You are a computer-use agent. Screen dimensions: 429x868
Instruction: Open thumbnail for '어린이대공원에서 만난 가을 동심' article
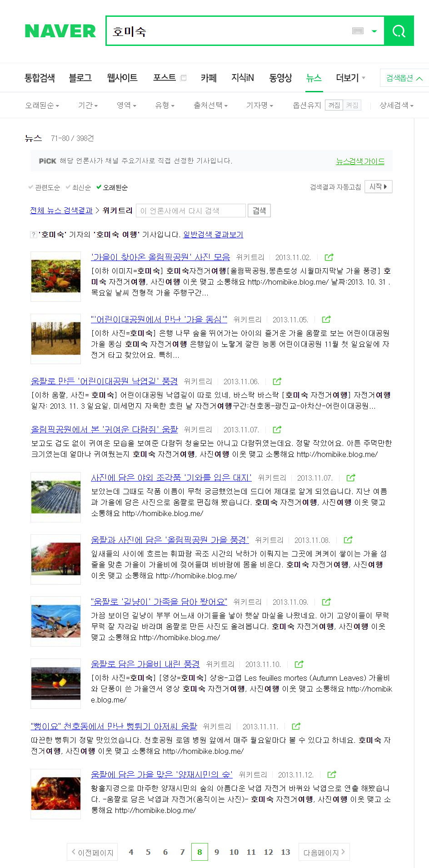pos(55,339)
